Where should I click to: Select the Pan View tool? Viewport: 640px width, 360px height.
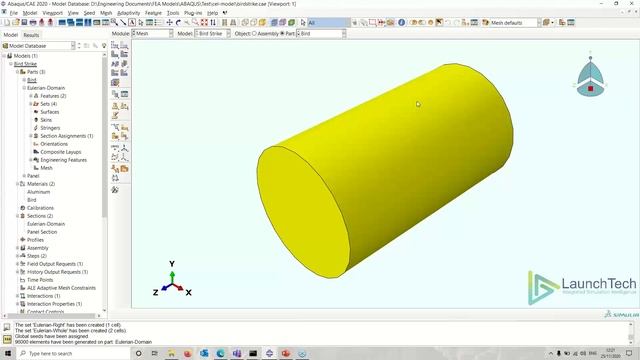169,22
